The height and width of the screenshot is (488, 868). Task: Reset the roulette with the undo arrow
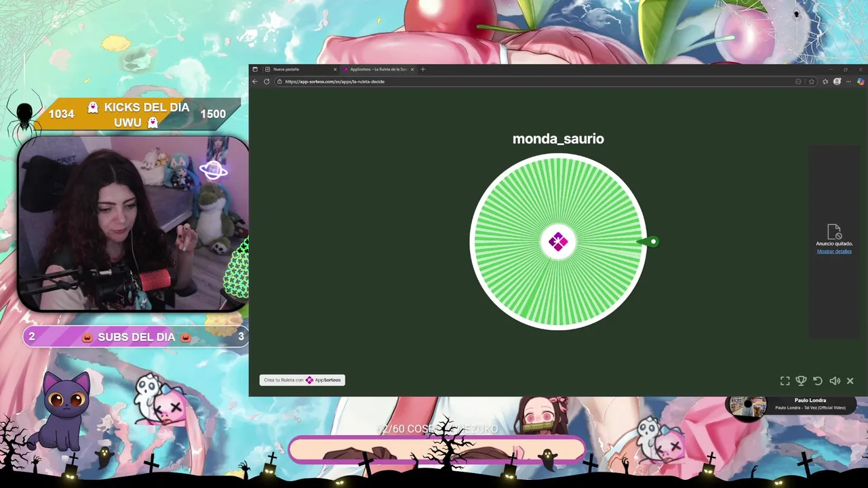[x=818, y=381]
